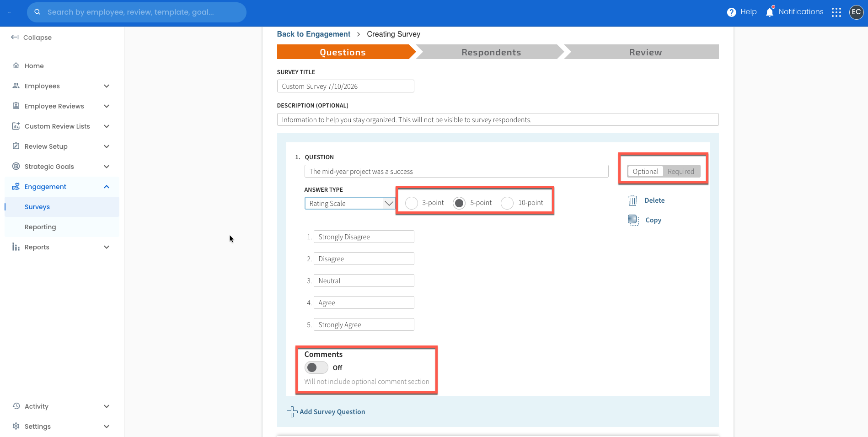
Task: Open the Rating Scale answer type dropdown
Action: point(350,203)
